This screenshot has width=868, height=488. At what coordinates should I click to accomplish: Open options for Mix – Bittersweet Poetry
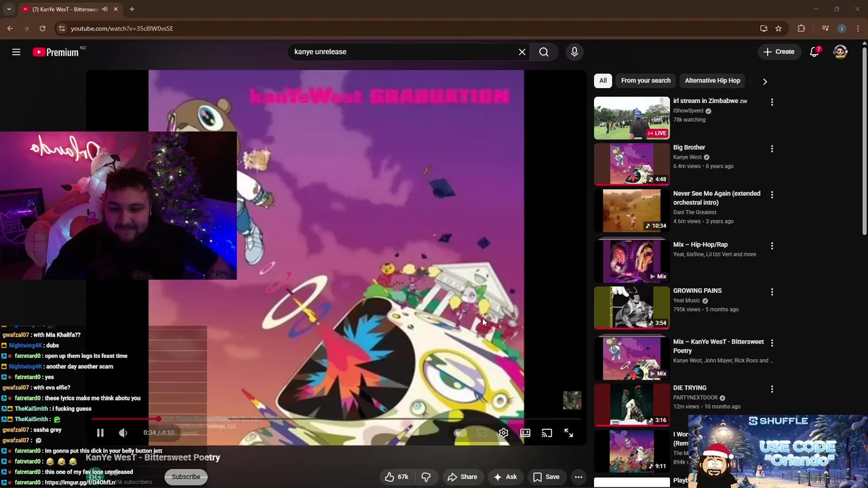[x=772, y=343]
